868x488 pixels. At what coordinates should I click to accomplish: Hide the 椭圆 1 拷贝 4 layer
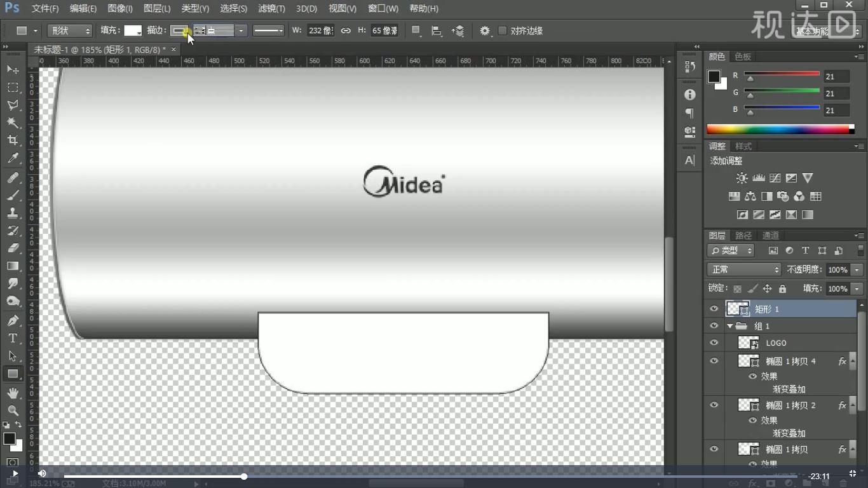tap(714, 361)
